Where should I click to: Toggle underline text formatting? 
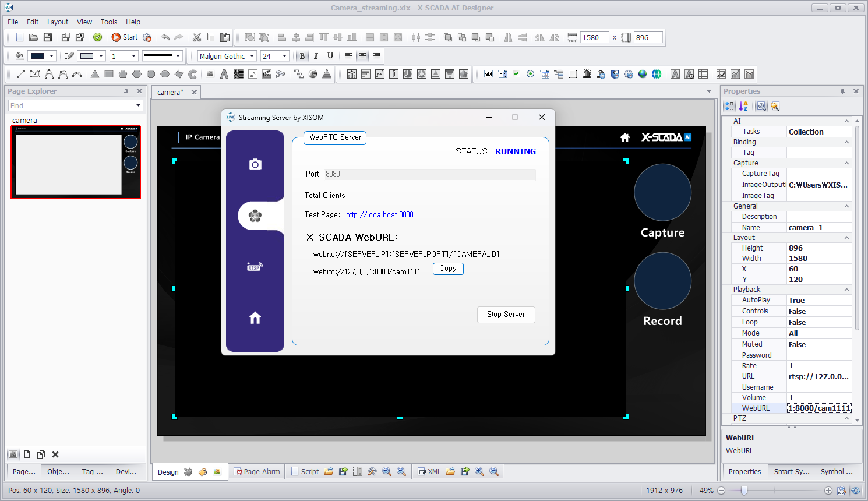(330, 56)
